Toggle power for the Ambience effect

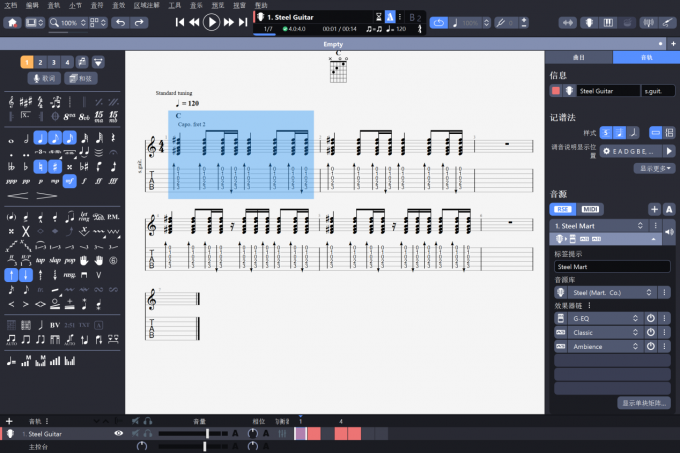[x=650, y=347]
